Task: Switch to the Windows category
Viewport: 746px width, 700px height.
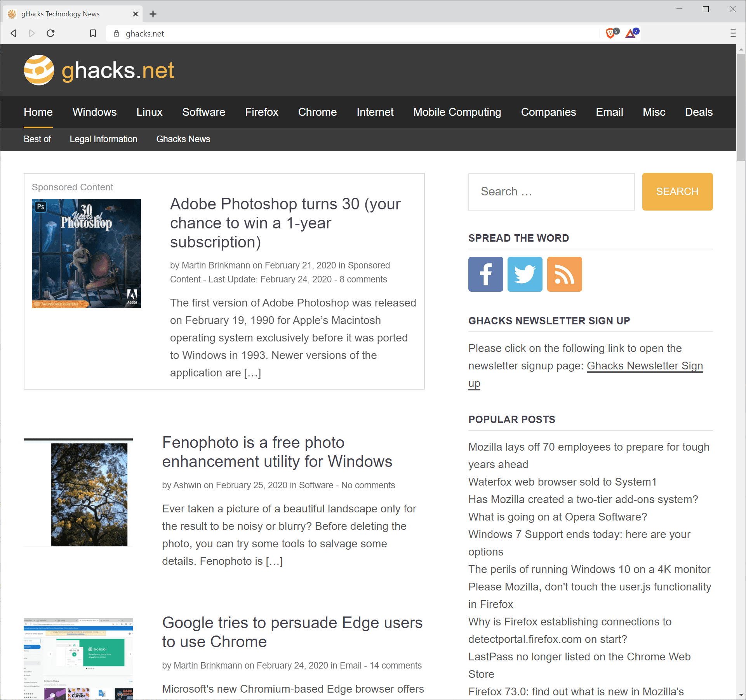Action: [94, 112]
